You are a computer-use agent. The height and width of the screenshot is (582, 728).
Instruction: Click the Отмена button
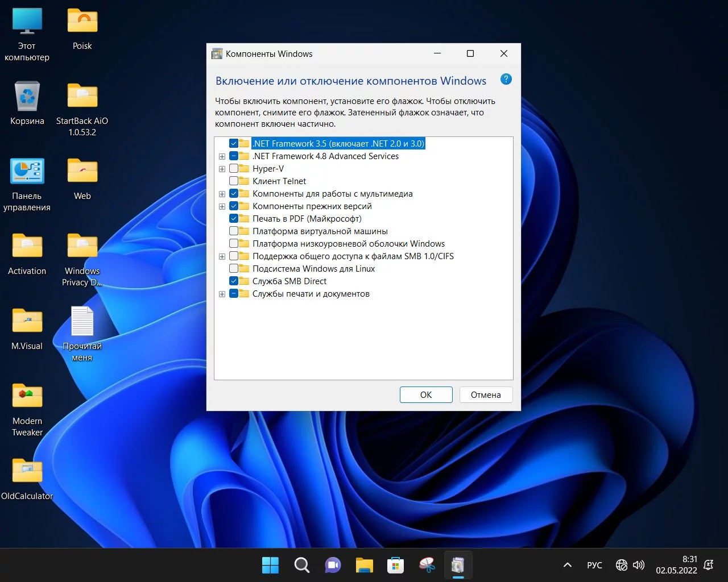point(486,395)
